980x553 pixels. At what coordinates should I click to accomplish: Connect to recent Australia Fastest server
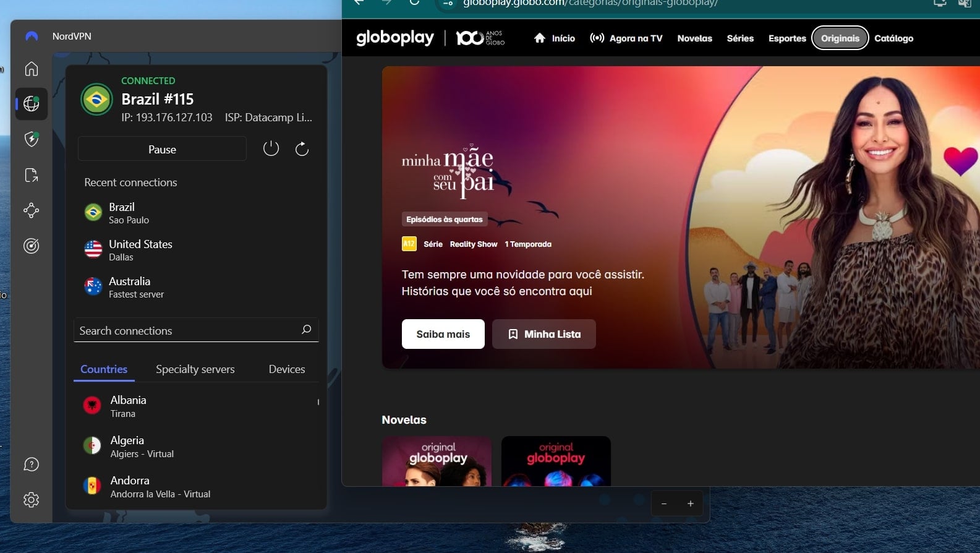tap(196, 287)
